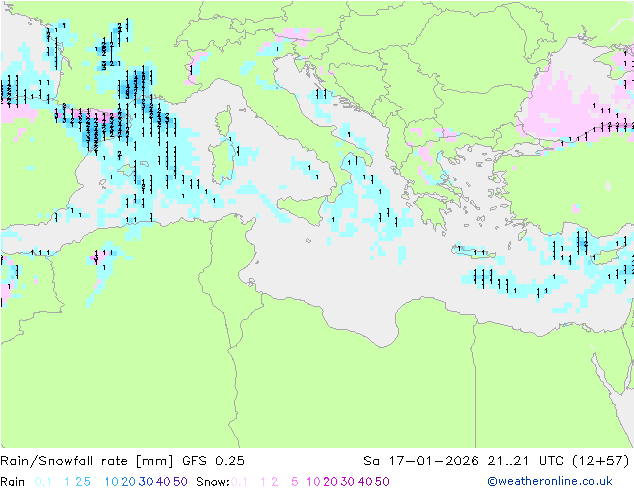Screen dimensions: 634x490
Task: Select the snow legend value 0.1
Action: click(239, 482)
